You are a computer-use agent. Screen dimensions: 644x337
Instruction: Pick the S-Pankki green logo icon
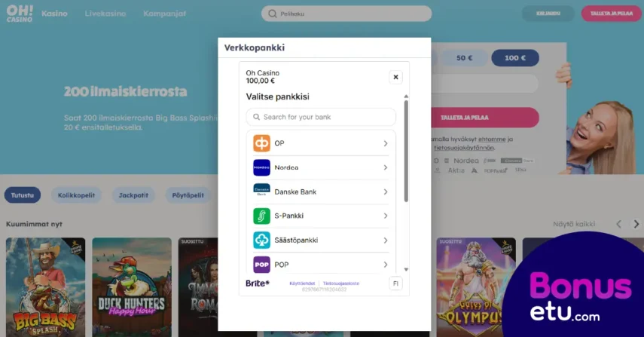(261, 216)
